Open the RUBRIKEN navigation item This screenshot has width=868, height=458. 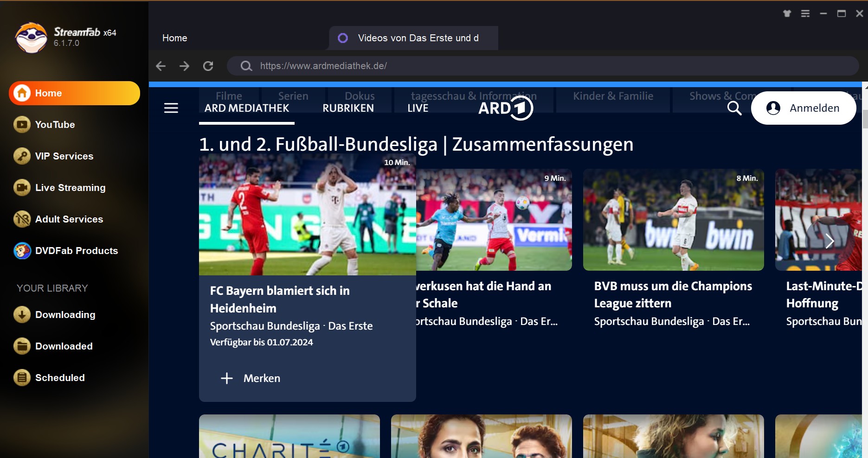pos(348,108)
